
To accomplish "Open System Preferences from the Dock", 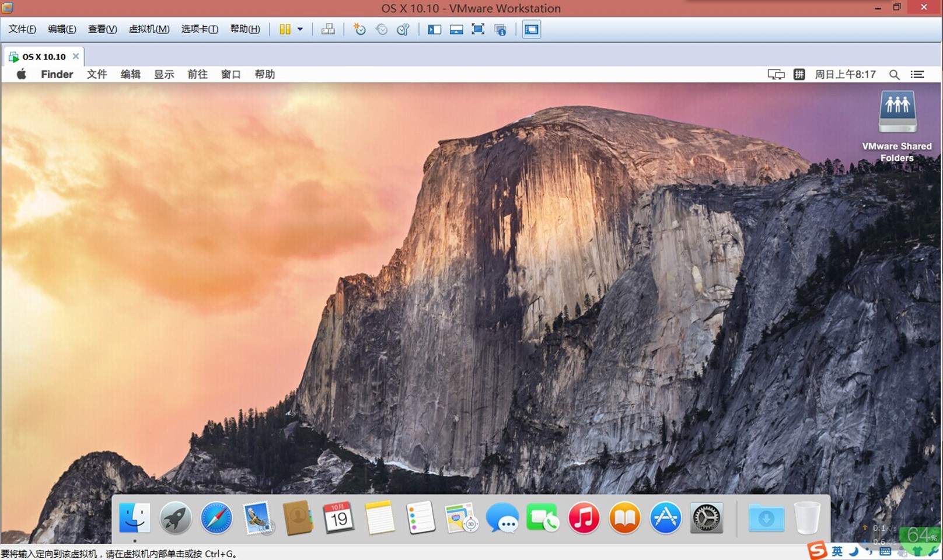I will (706, 517).
